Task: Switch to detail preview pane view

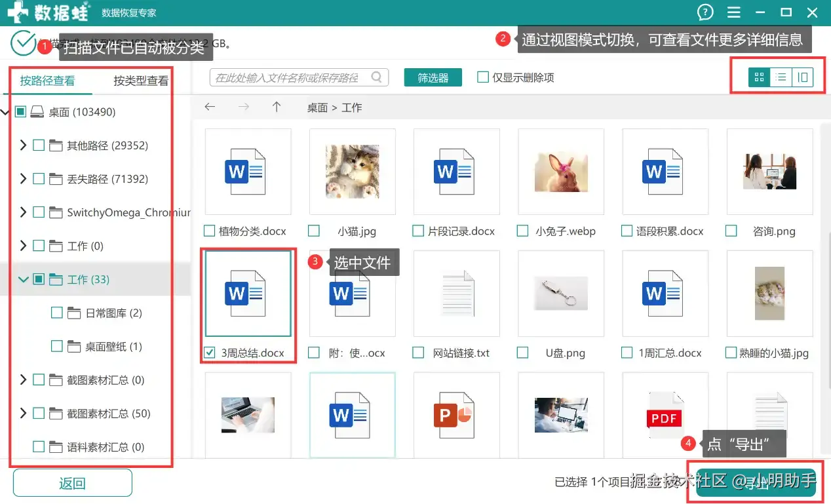Action: tap(802, 77)
